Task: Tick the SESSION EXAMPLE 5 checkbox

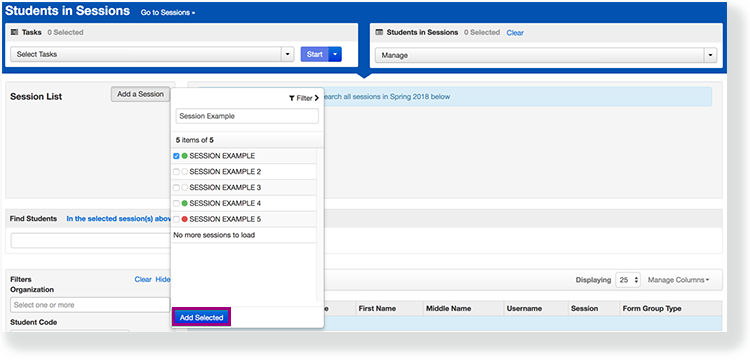Action: pos(176,219)
